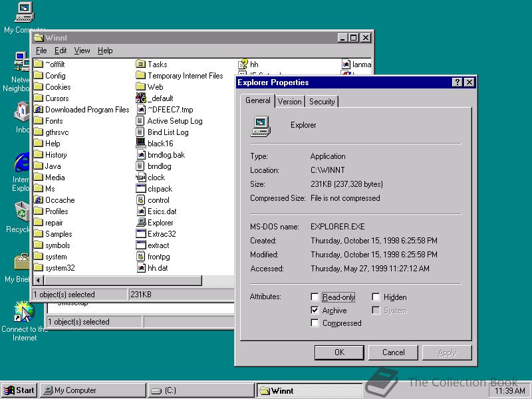Image resolution: width=532 pixels, height=399 pixels.
Task: Select the Fonts folder icon
Action: (39, 121)
